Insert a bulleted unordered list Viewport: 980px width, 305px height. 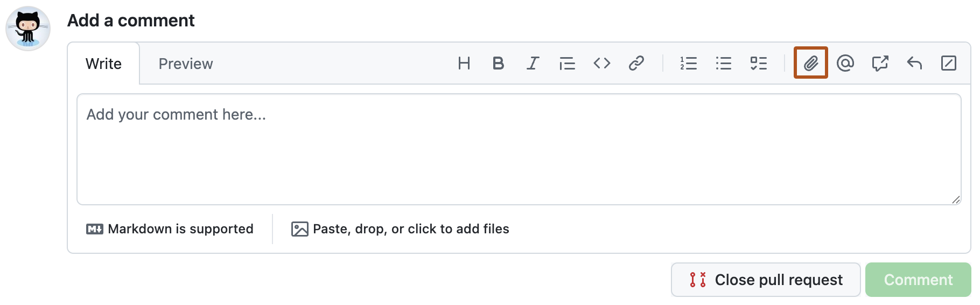(723, 64)
